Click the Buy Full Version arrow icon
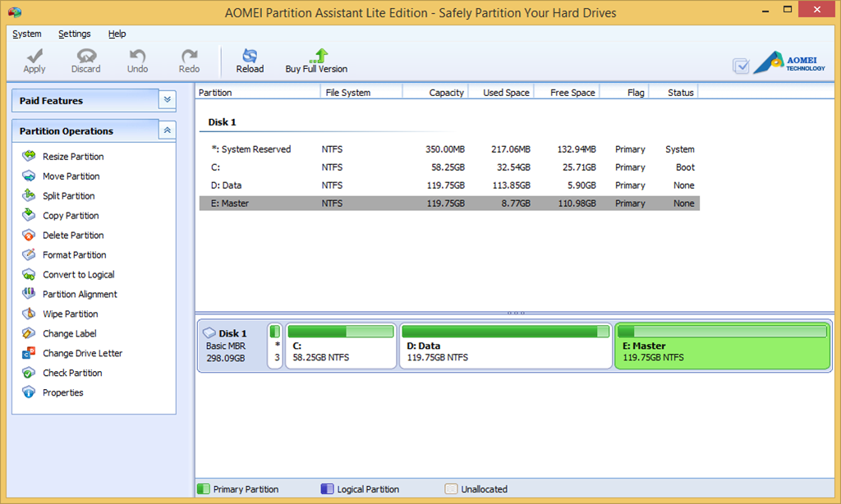Image resolution: width=841 pixels, height=504 pixels. coord(319,56)
